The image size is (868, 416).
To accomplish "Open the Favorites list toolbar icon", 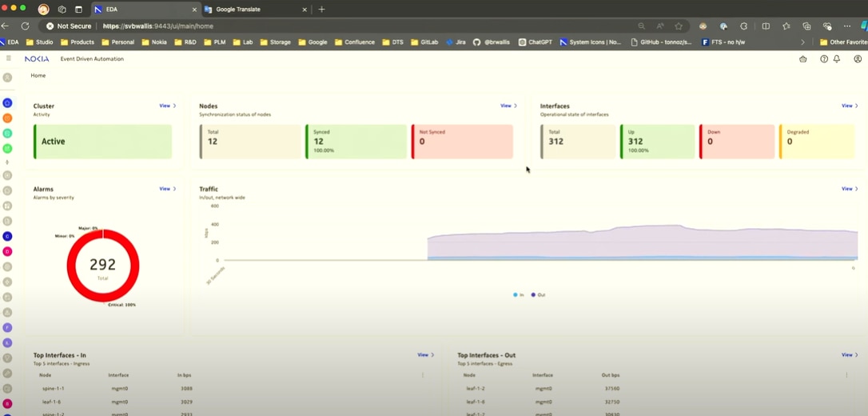I will pyautogui.click(x=786, y=26).
